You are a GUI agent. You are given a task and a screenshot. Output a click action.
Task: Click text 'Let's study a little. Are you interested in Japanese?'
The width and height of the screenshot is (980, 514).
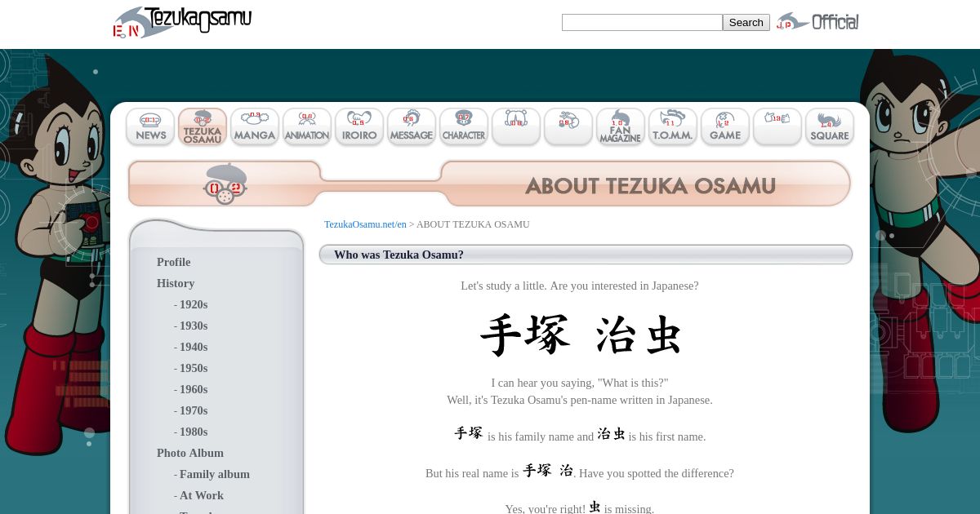(x=580, y=286)
